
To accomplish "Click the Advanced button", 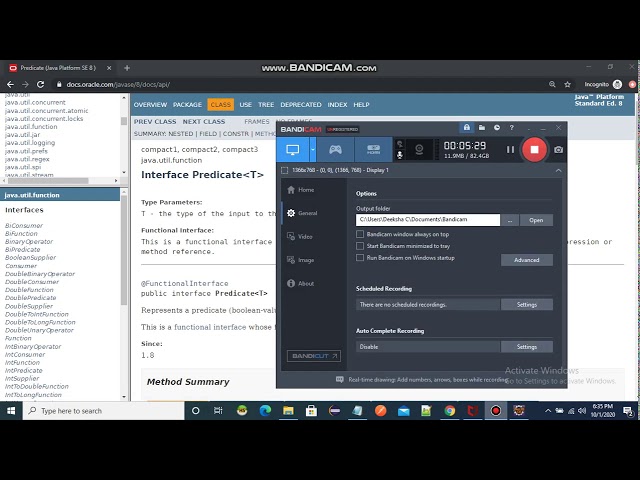I will point(527,260).
